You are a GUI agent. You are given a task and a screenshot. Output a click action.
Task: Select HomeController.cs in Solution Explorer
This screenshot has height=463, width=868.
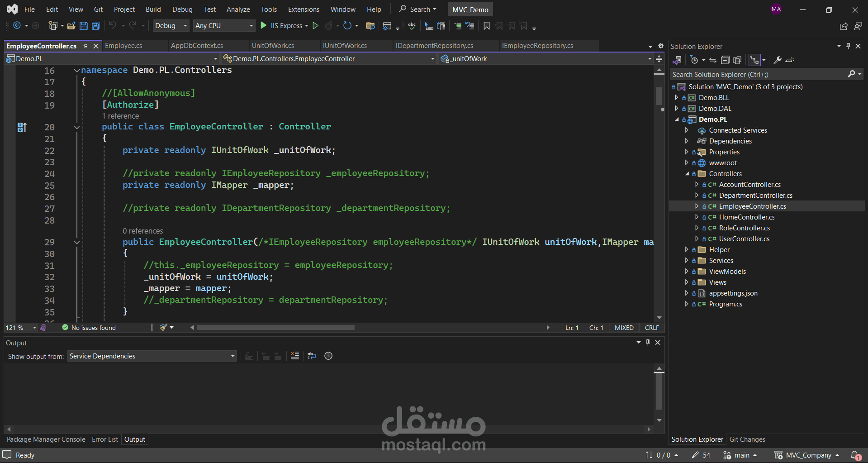(747, 217)
